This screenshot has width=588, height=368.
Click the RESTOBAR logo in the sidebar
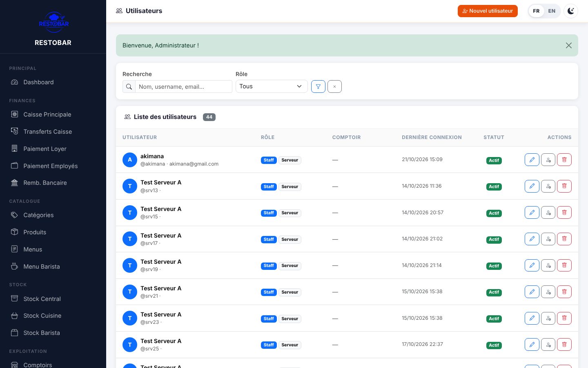tap(53, 22)
